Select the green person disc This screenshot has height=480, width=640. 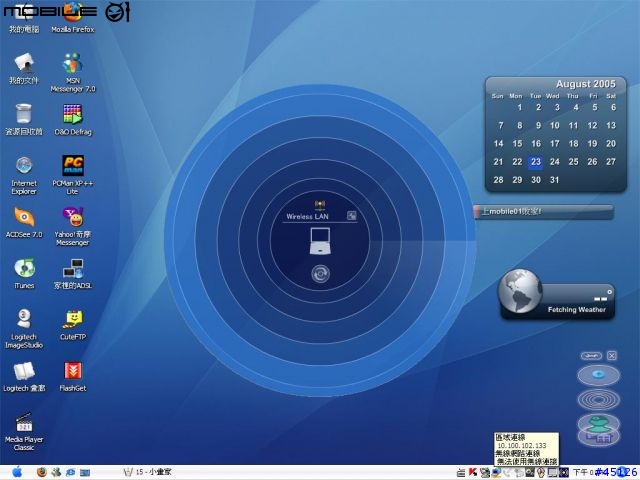[x=598, y=423]
